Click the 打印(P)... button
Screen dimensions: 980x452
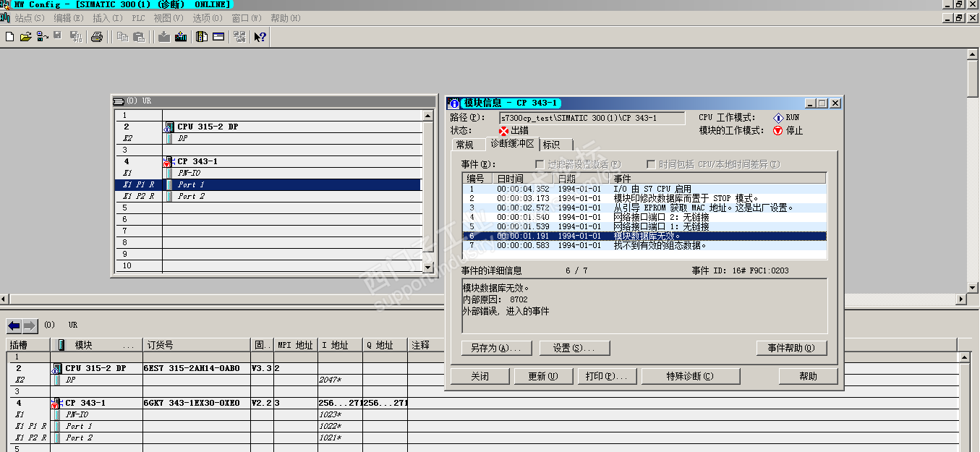(607, 376)
